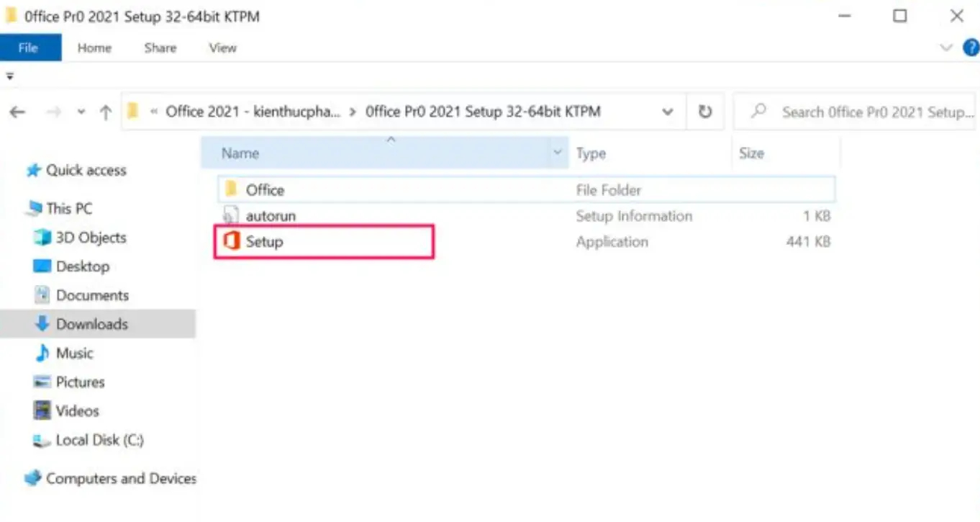Open Customize Quick Access Toolbar dropdown

coord(10,76)
